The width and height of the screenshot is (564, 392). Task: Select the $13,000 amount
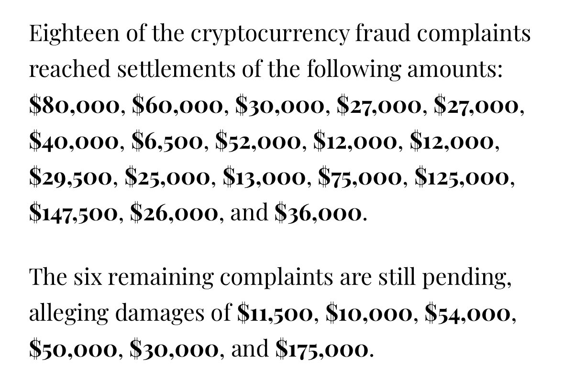[265, 178]
